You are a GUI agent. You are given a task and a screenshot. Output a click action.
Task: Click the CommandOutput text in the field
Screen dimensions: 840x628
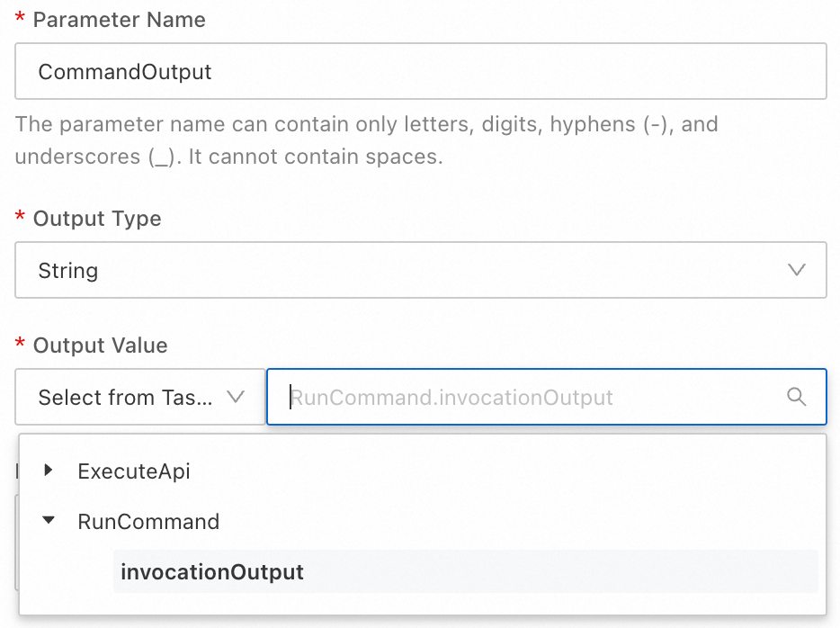click(x=125, y=72)
